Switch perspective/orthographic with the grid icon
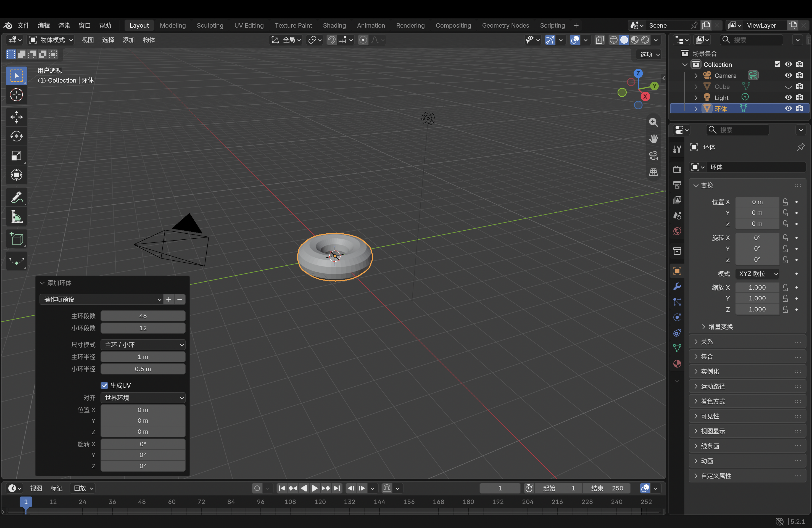The image size is (812, 528). 653,172
